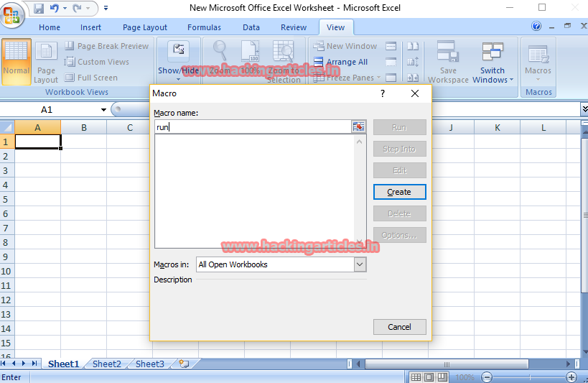The image size is (588, 383).
Task: Click Page Layout status bar icon
Action: coord(429,377)
